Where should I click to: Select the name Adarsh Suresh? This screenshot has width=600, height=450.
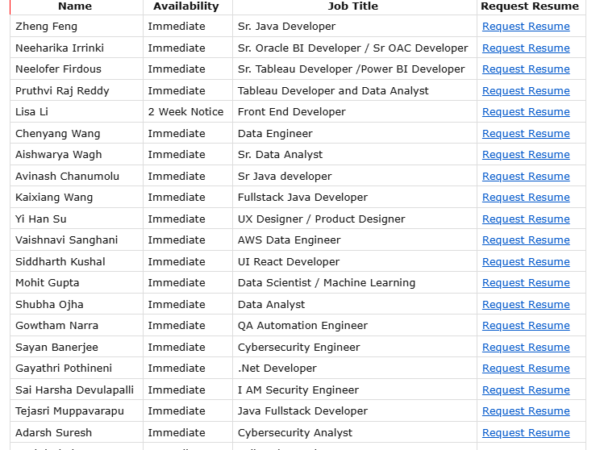tap(54, 433)
